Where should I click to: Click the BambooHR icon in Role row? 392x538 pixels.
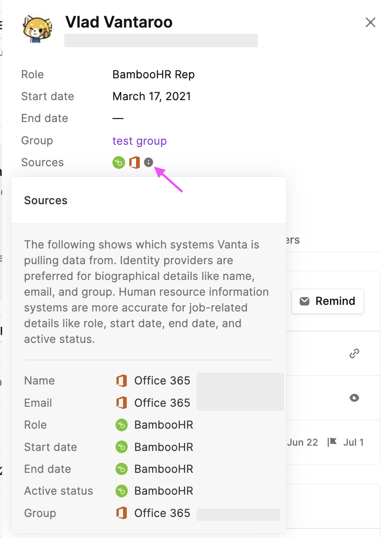(121, 425)
